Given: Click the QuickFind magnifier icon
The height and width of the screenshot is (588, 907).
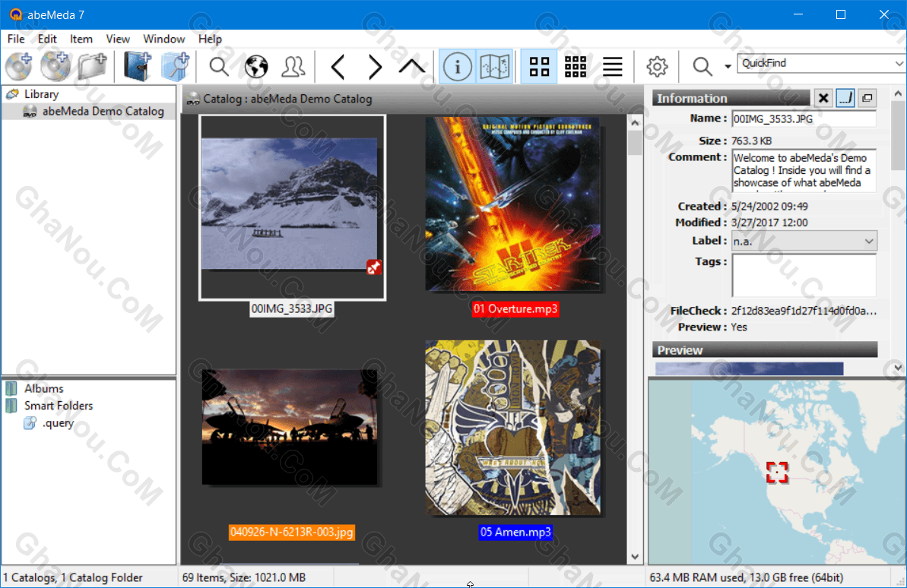Looking at the screenshot, I should point(702,67).
